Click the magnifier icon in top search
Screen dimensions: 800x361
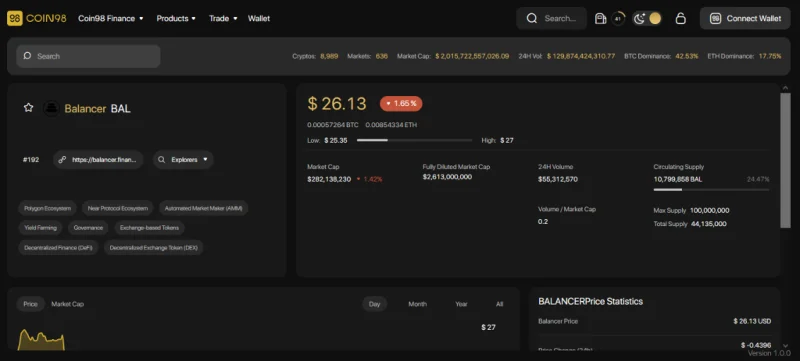[x=532, y=18]
